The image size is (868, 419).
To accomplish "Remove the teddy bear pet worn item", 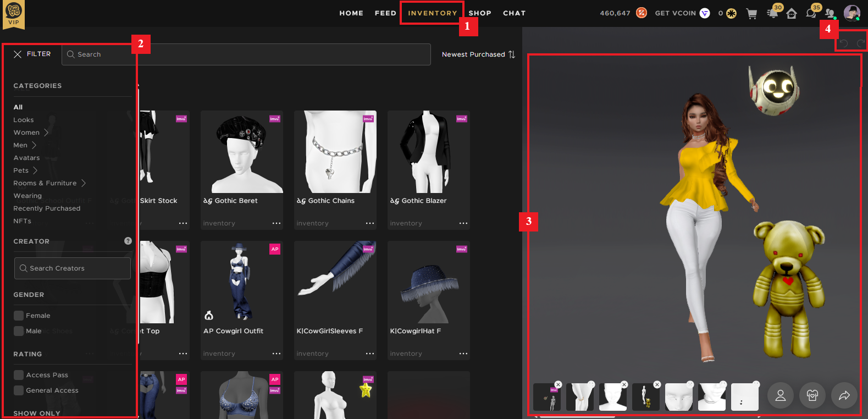I will [657, 385].
